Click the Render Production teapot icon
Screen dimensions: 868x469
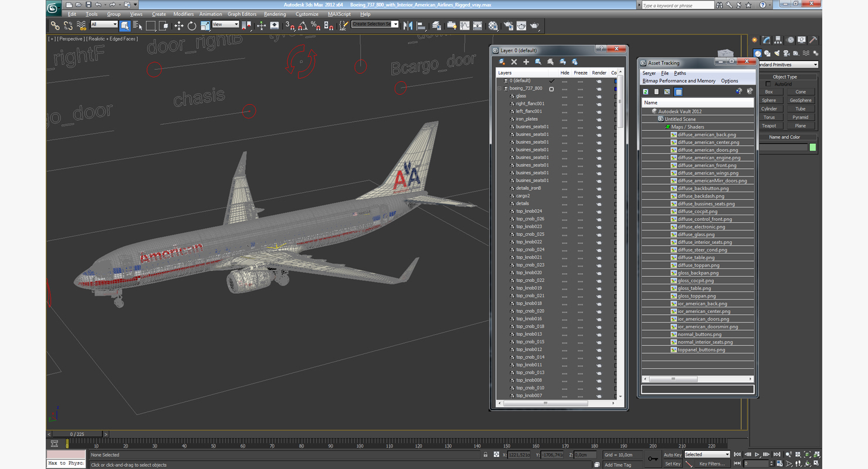tap(535, 26)
